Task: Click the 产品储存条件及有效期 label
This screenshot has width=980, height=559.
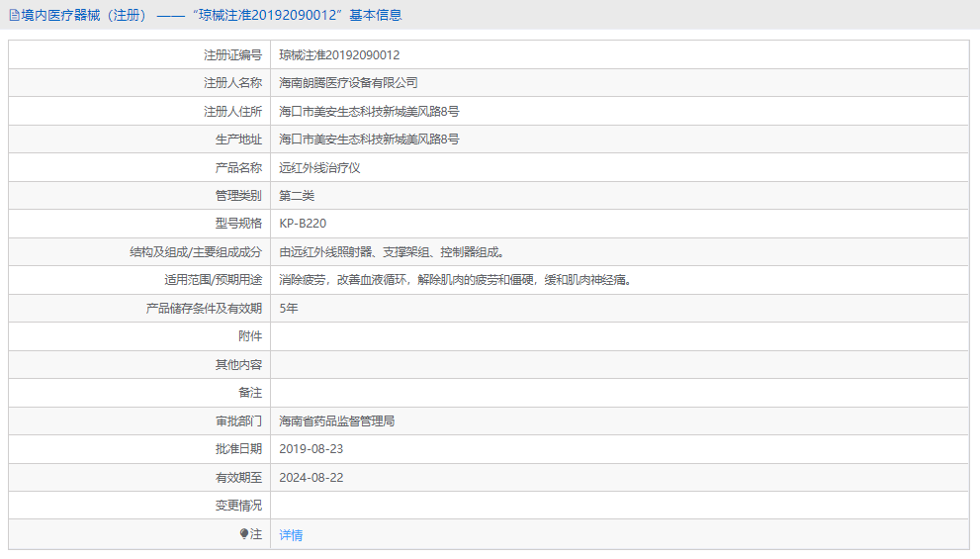Action: coord(204,309)
